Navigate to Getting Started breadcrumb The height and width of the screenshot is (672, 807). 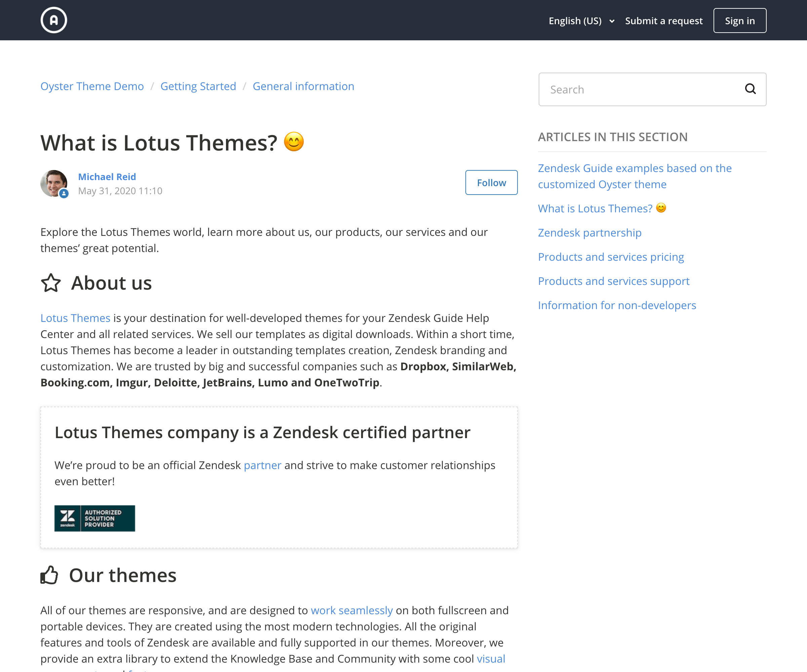(x=198, y=86)
